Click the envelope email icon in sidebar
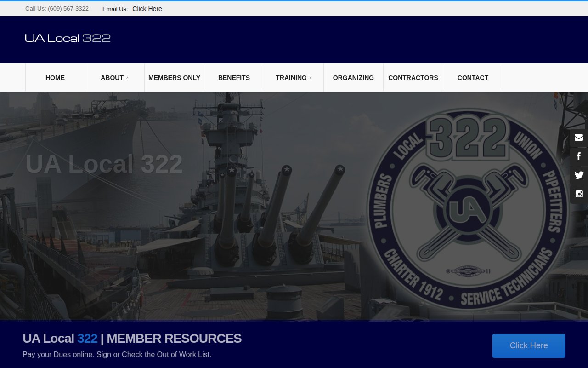 pyautogui.click(x=579, y=138)
